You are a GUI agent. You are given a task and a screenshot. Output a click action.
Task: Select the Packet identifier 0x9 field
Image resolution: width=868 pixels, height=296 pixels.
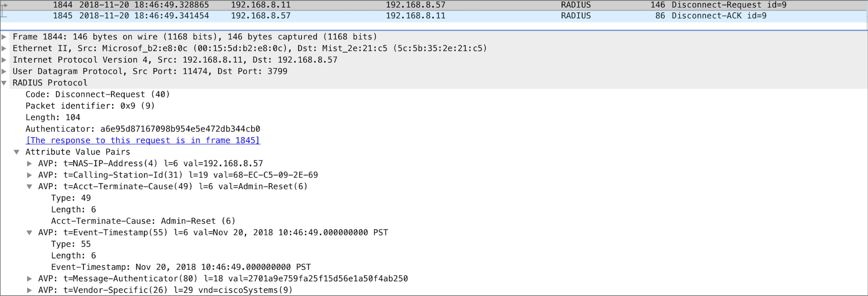[x=90, y=106]
